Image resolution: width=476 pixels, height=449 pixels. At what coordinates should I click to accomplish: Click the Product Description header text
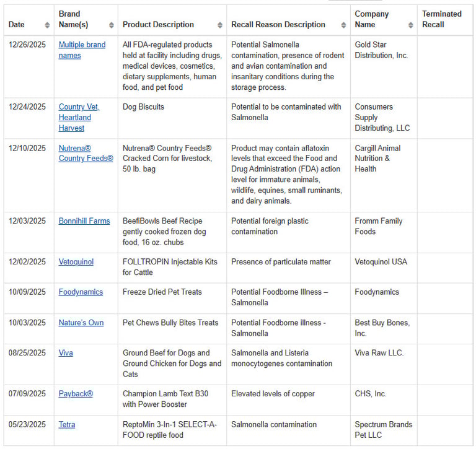tap(158, 25)
